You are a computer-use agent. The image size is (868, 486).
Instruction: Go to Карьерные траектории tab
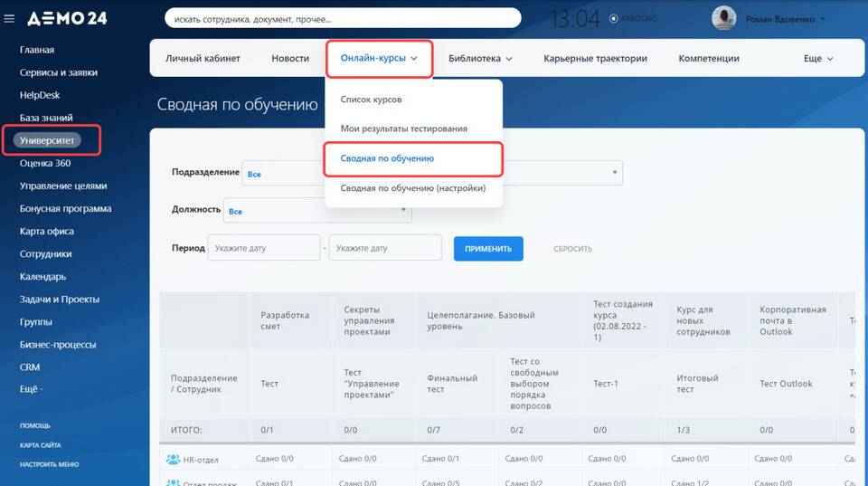(x=595, y=59)
